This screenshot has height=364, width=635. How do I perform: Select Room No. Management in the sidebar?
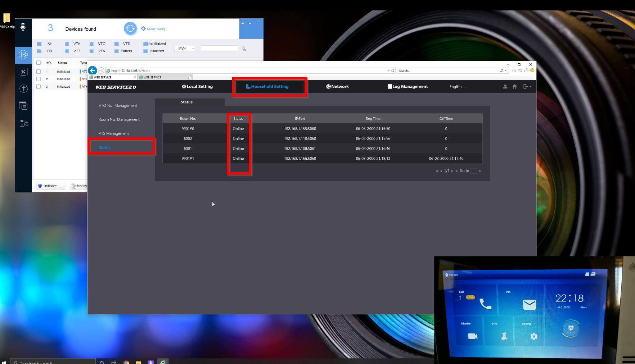(x=119, y=120)
